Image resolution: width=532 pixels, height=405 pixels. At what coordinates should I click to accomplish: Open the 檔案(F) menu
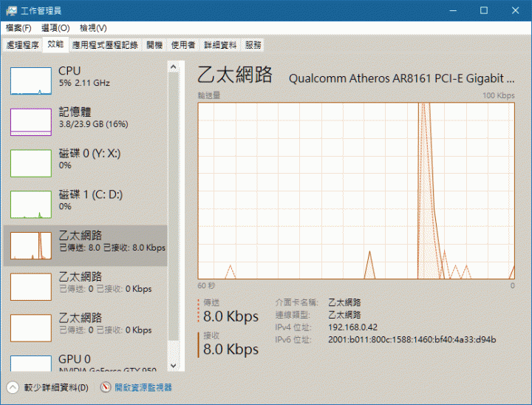18,27
